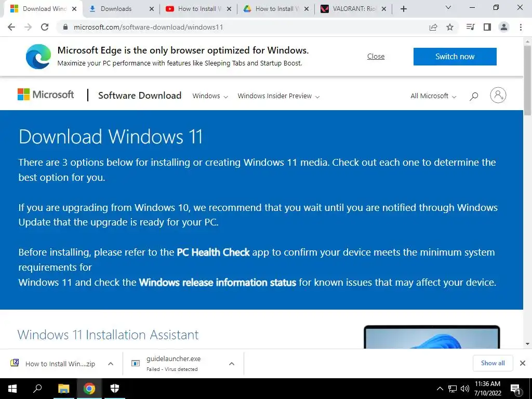Click the Chrome taskbar icon
This screenshot has width=532, height=399.
[x=89, y=389]
